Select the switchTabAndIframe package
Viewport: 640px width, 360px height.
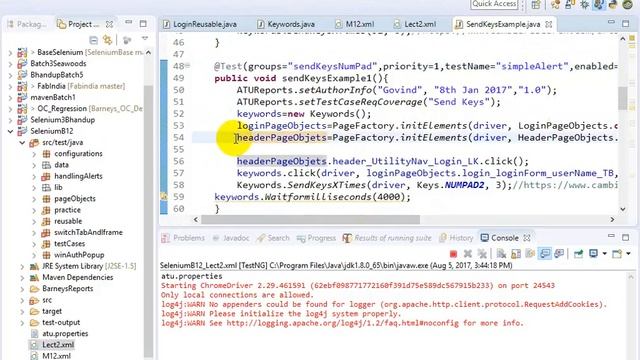click(x=88, y=233)
